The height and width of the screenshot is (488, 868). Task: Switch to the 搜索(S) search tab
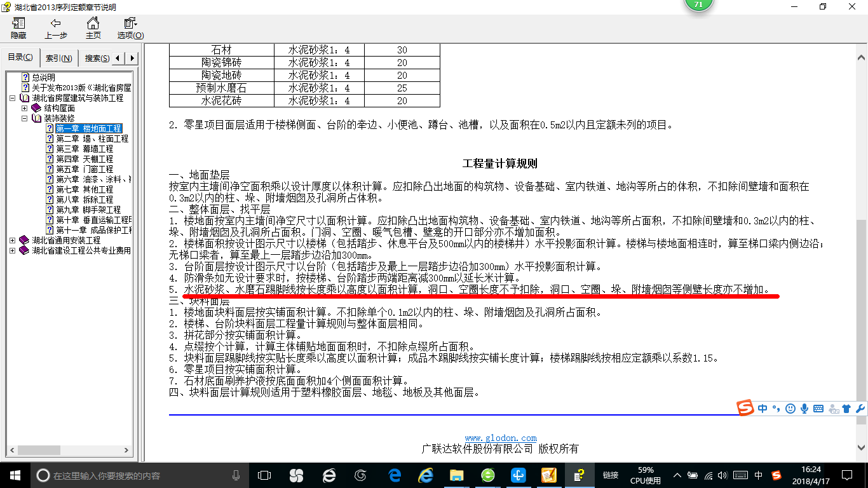(x=97, y=58)
